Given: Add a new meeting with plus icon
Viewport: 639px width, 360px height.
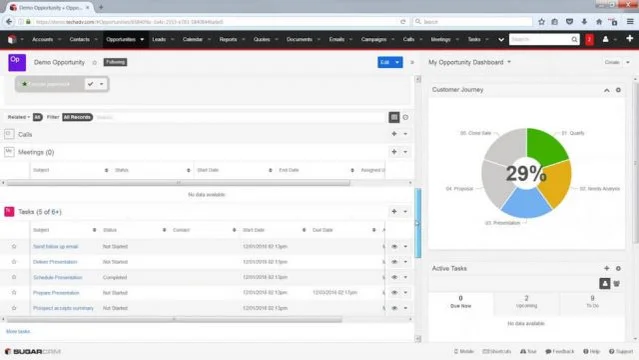Looking at the screenshot, I should [x=394, y=152].
